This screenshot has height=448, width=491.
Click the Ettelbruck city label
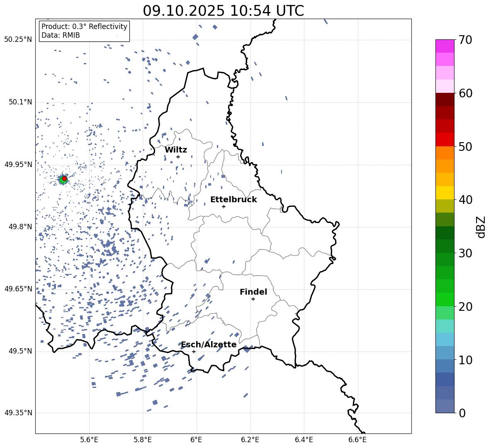pos(233,200)
